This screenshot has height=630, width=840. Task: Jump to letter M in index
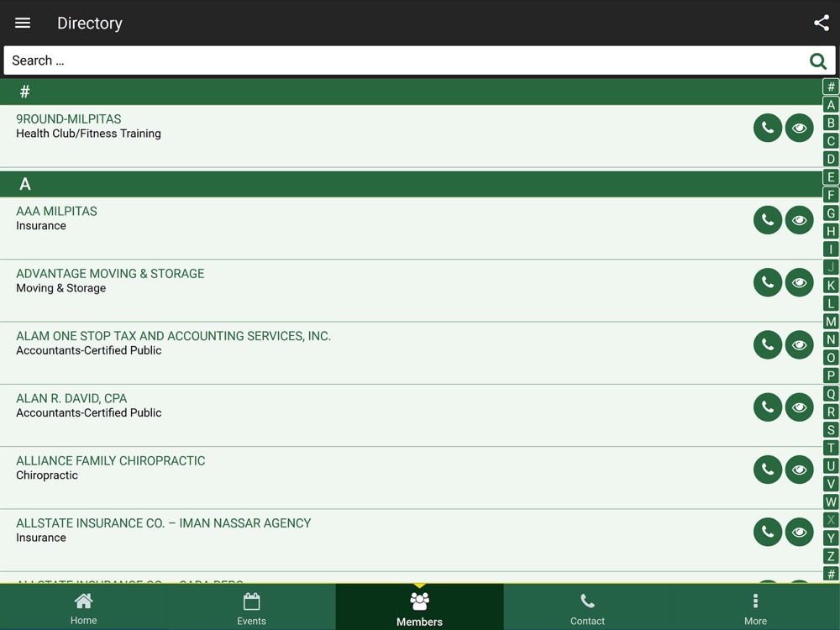point(831,322)
